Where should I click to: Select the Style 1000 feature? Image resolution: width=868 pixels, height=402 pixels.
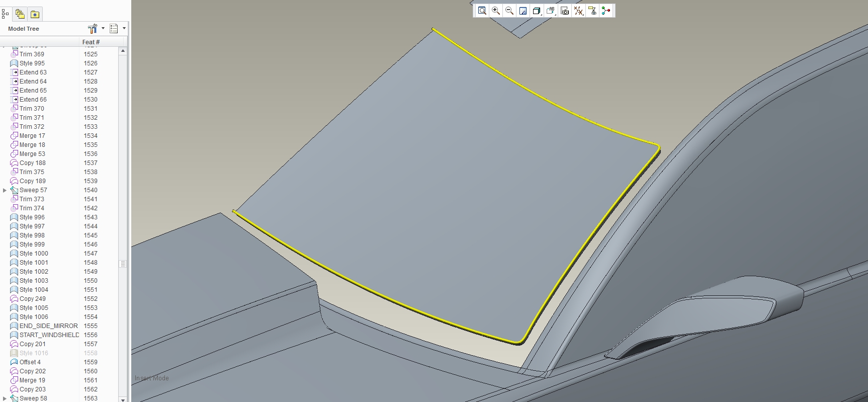[x=34, y=254]
